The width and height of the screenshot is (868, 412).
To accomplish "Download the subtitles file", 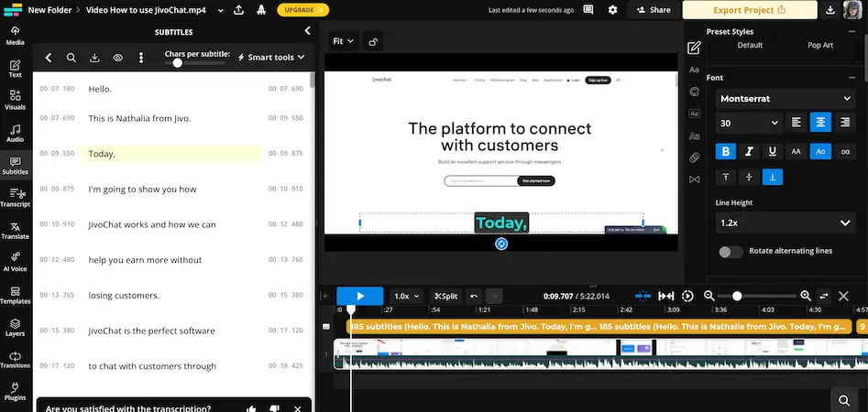I will click(x=94, y=58).
